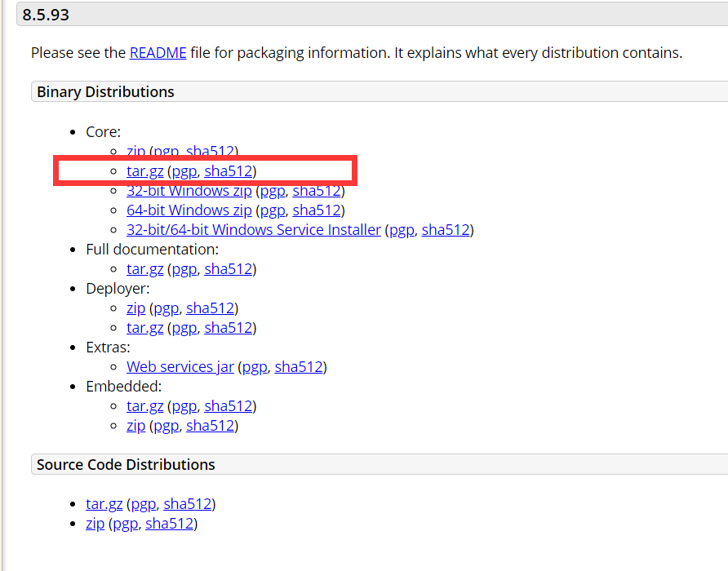Screen dimensions: 728x571
Task: Download Full documentation tar.gz
Action: click(145, 269)
